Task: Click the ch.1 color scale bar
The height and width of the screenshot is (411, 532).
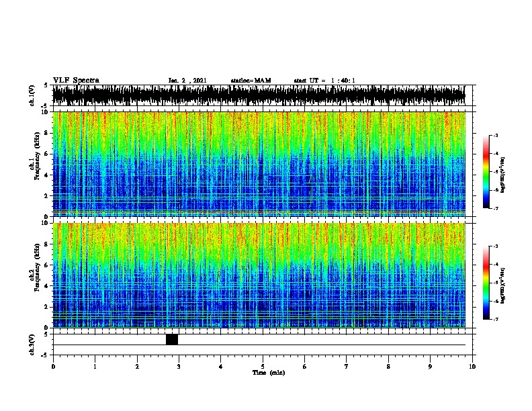Action: coord(486,172)
